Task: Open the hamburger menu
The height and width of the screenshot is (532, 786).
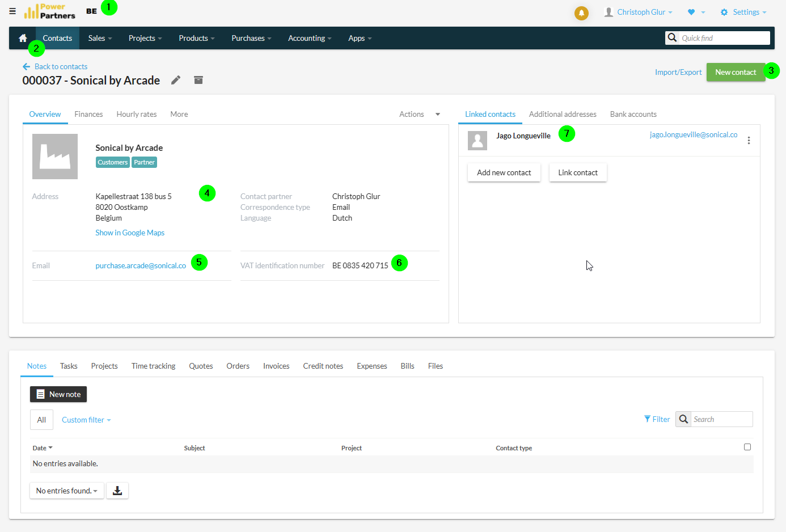Action: pos(12,11)
